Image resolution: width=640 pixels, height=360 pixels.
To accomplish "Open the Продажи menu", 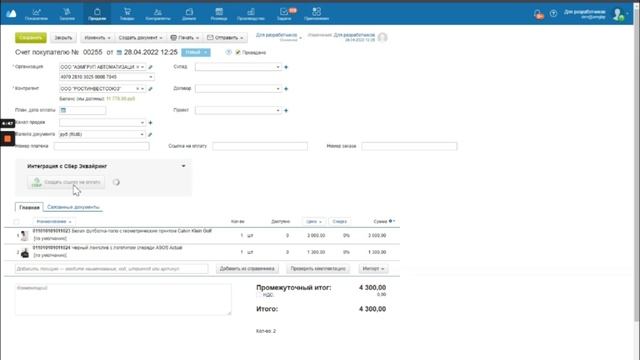I will click(x=97, y=14).
